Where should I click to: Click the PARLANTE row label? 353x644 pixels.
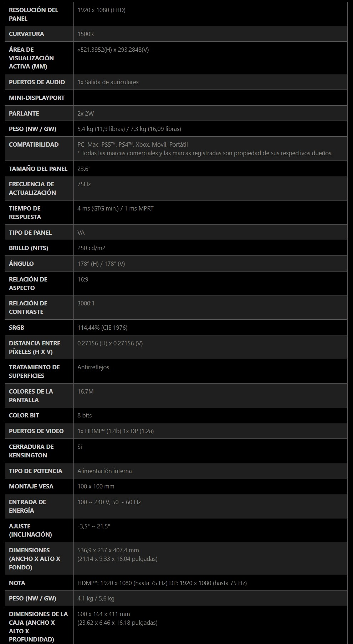click(24, 113)
